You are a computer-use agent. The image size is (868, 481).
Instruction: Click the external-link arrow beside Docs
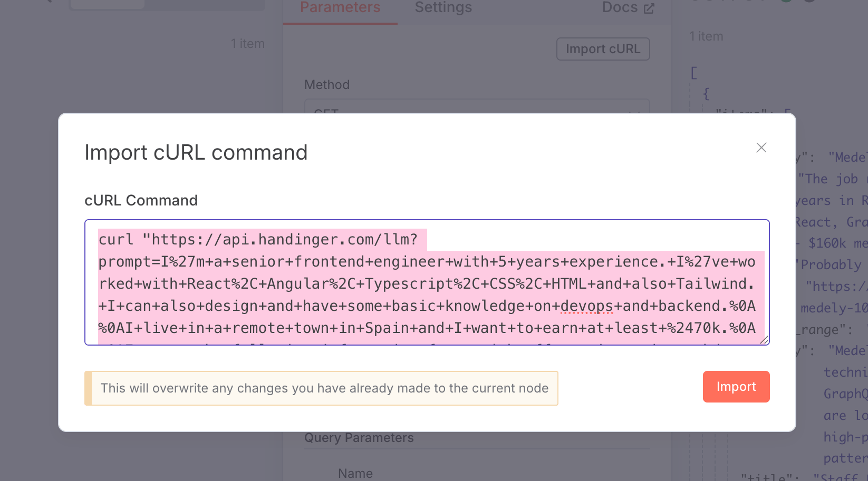(649, 7)
